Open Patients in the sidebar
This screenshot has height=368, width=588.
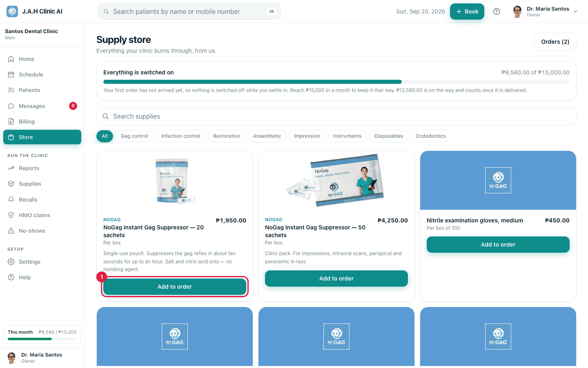42,90
